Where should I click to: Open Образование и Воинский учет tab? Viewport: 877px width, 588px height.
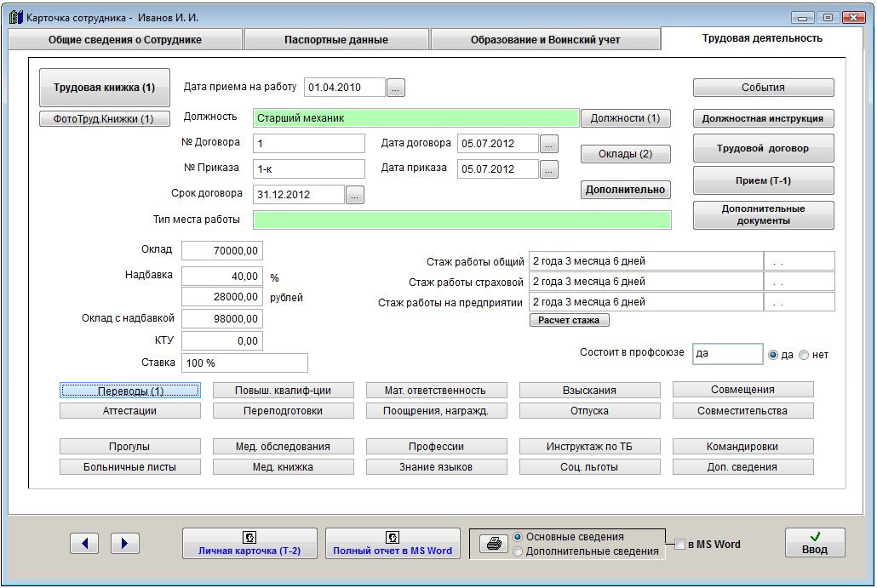[x=545, y=40]
